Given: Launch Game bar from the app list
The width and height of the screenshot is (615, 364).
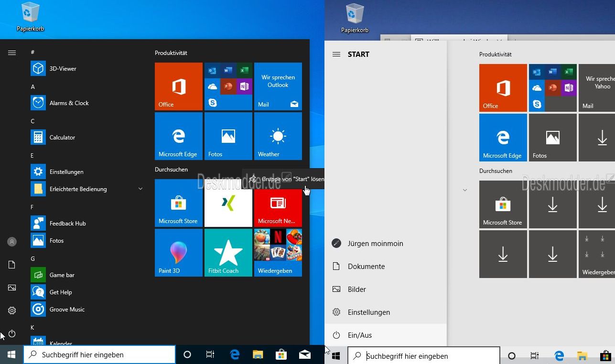Looking at the screenshot, I should (x=86, y=275).
